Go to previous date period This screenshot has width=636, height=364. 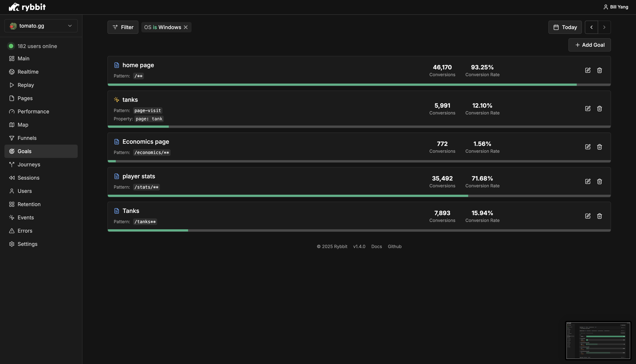point(591,27)
